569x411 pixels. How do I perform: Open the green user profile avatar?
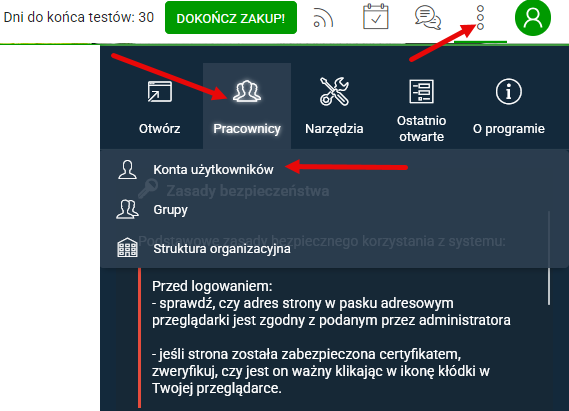point(533,17)
